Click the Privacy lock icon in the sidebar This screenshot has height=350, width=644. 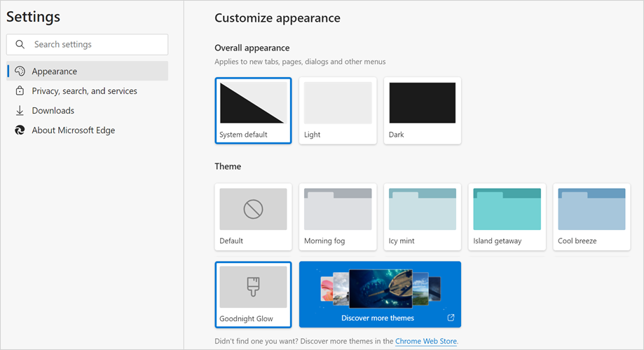pyautogui.click(x=20, y=91)
